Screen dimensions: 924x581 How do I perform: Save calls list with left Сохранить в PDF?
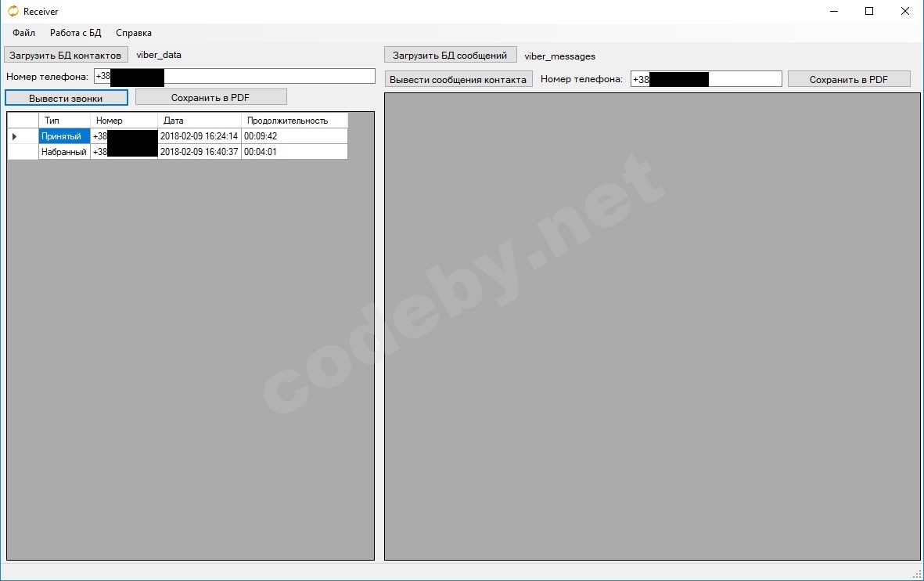pyautogui.click(x=211, y=97)
